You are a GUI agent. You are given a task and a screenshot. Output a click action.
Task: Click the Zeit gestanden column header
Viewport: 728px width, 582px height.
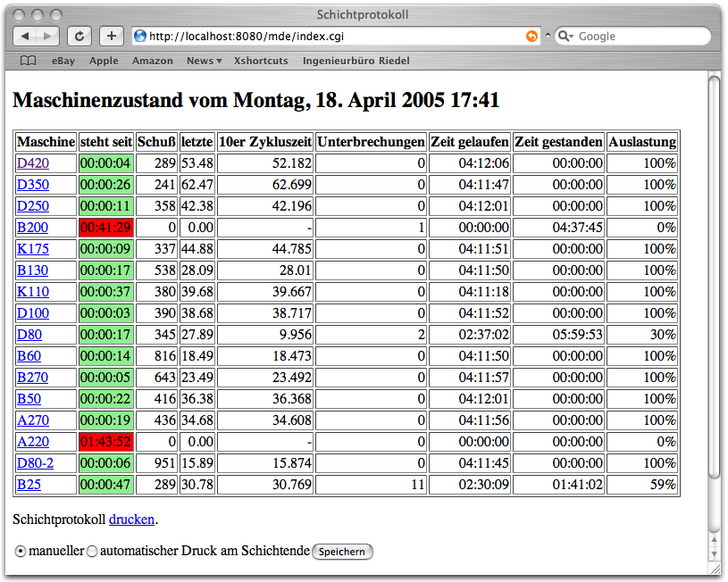pos(558,142)
